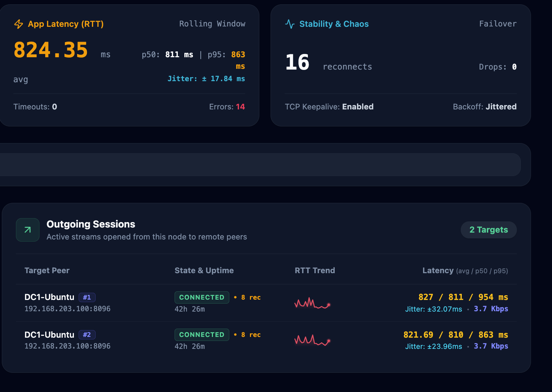
Task: Click the first row's 192.168.203.100:8096 address
Action: (x=67, y=309)
